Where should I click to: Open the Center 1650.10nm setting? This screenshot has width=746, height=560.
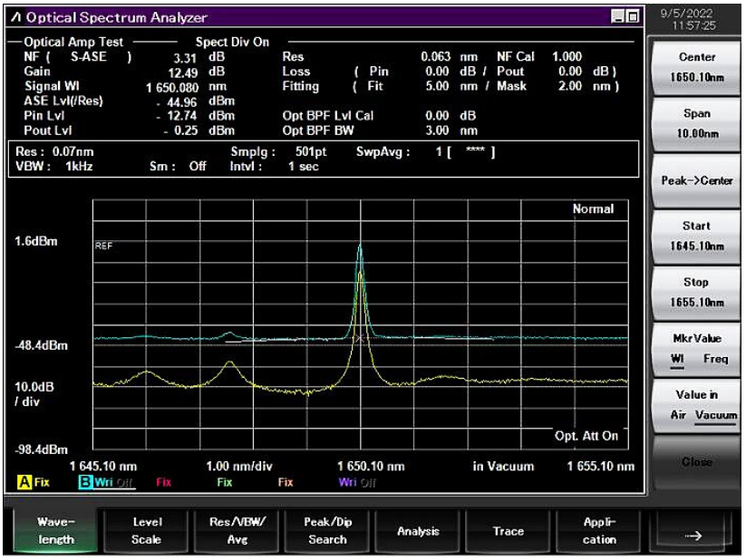696,68
